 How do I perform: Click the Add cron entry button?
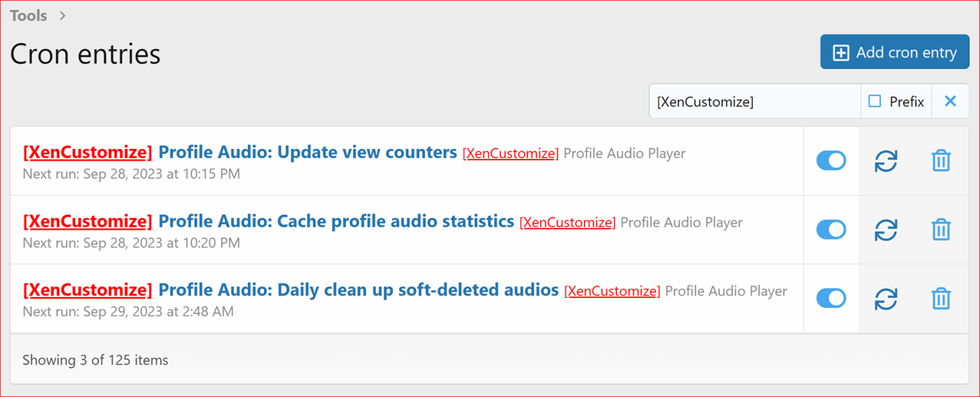coord(895,52)
